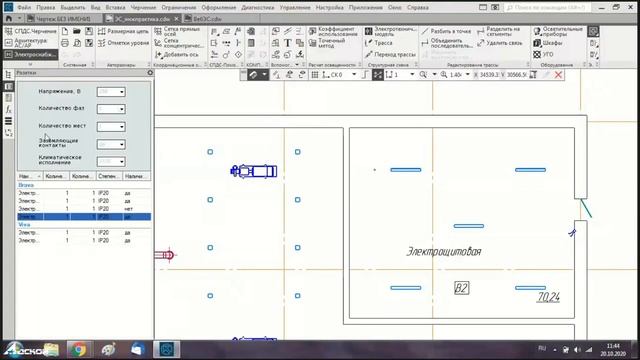This screenshot has height=360, width=640.
Task: Sort by the Степень column header
Action: [x=108, y=176]
